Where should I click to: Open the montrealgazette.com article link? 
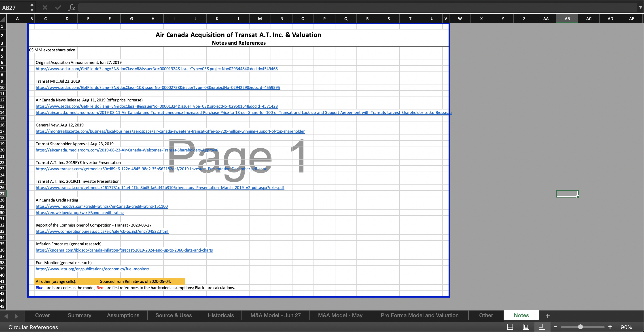[170, 131]
